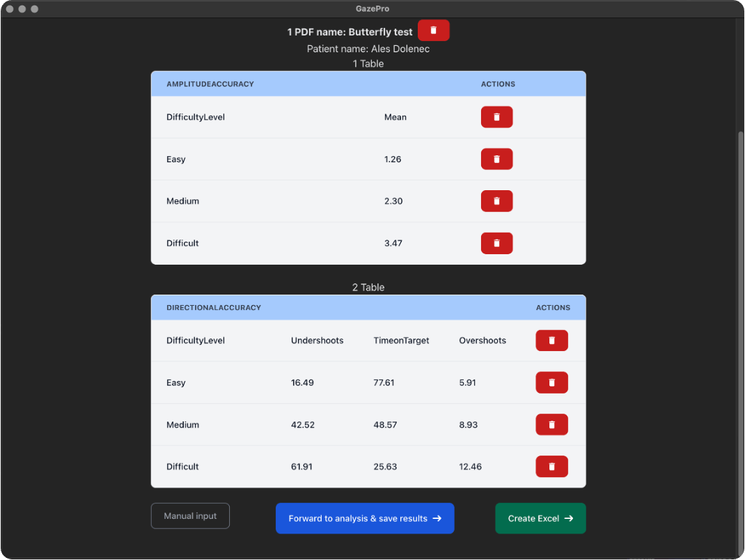This screenshot has height=560, width=745.
Task: Click the Overshoots column label
Action: (483, 341)
